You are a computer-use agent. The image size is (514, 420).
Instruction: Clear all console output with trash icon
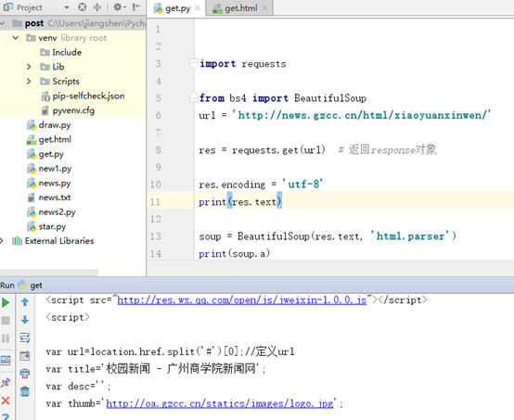(25, 391)
